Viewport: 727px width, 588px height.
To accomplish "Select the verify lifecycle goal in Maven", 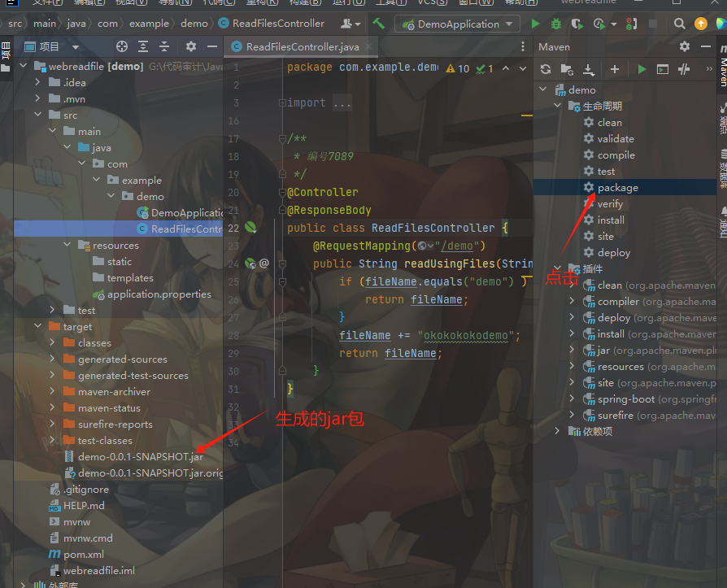I will pyautogui.click(x=610, y=203).
